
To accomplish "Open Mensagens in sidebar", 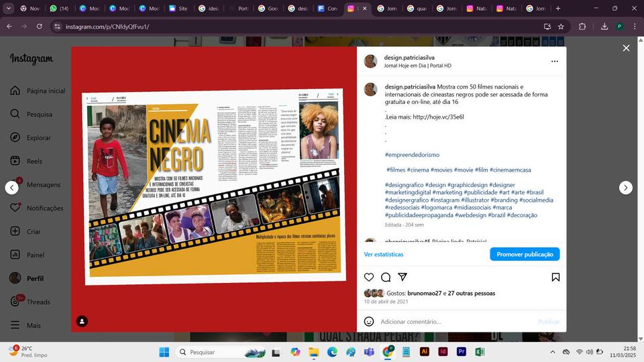I will [36, 184].
